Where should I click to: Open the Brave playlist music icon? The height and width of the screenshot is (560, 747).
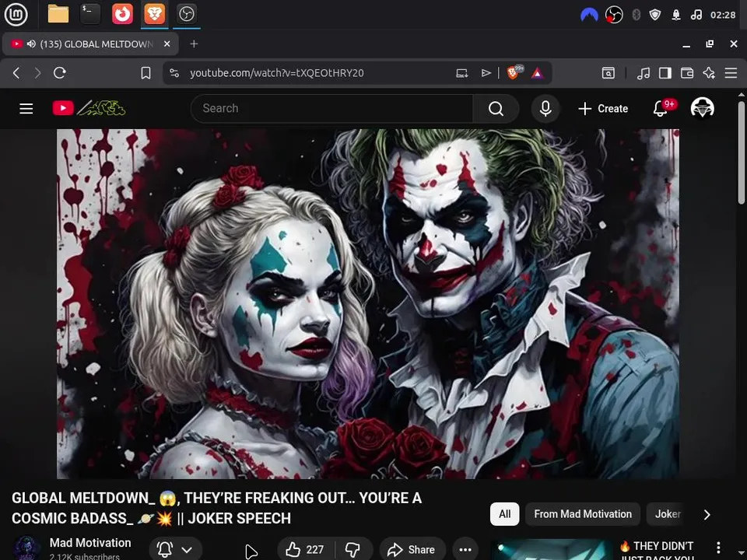(x=644, y=73)
